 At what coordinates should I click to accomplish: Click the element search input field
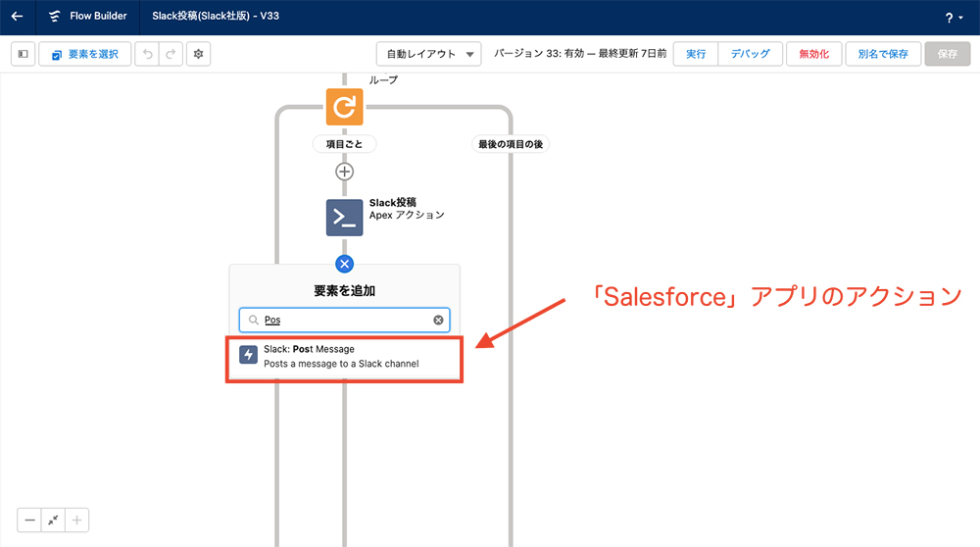[344, 320]
